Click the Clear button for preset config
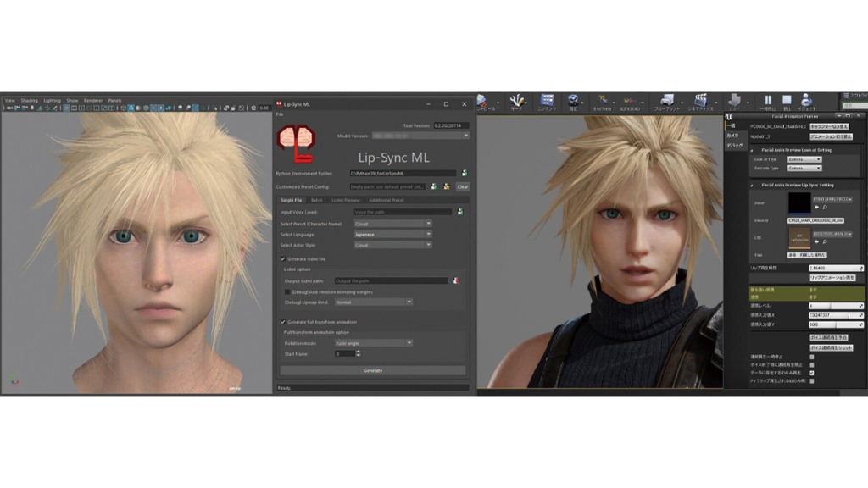Viewport: 868px width, 488px height. click(x=462, y=186)
